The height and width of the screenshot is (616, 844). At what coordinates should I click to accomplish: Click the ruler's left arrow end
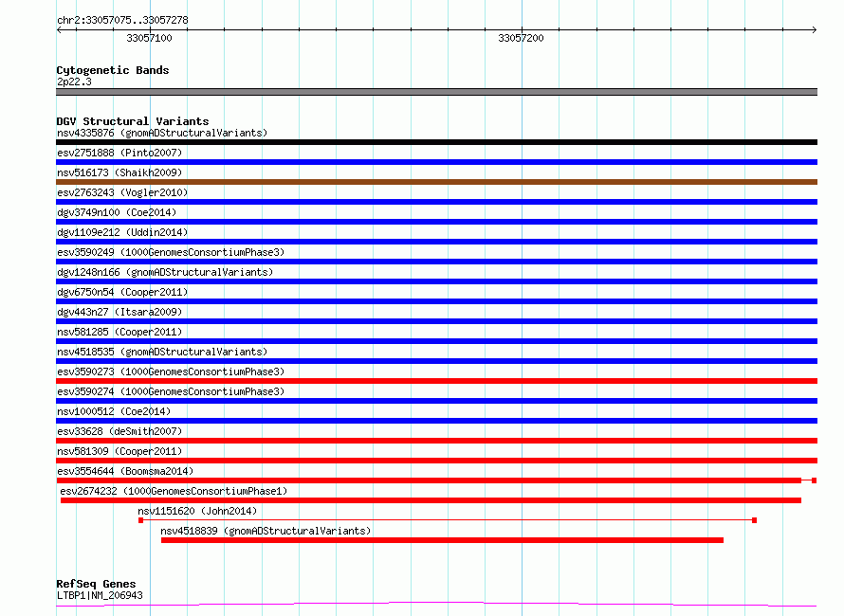pos(59,30)
